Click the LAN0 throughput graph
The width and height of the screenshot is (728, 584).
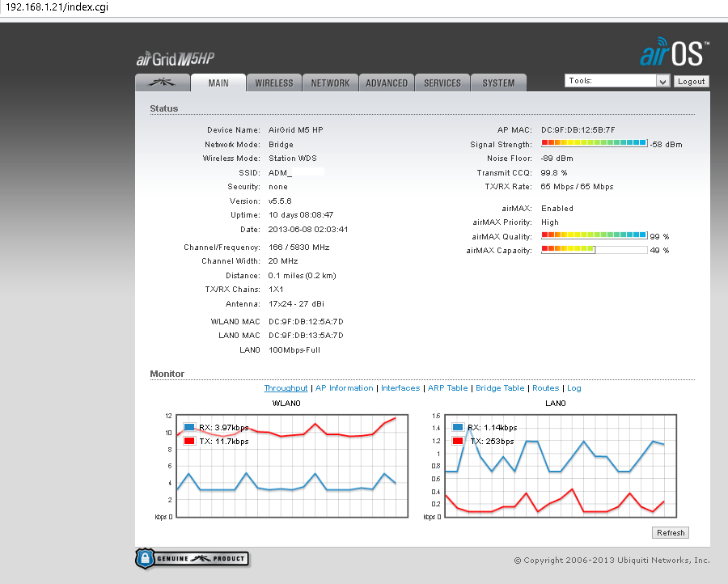[561, 466]
